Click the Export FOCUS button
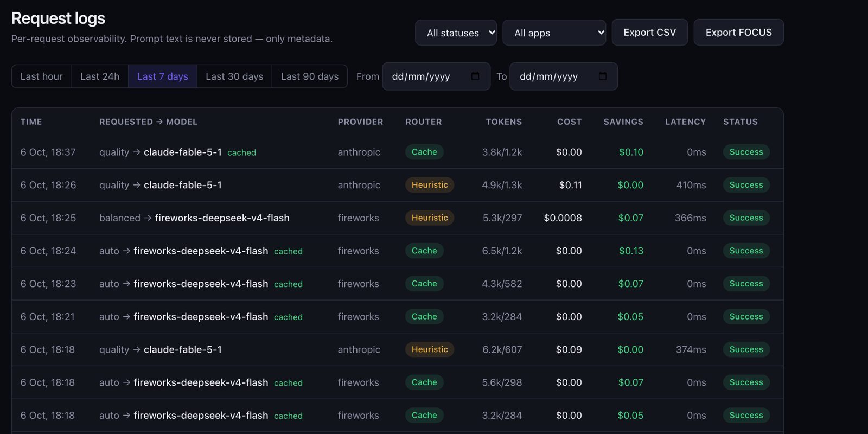This screenshot has height=434, width=868. tap(739, 33)
